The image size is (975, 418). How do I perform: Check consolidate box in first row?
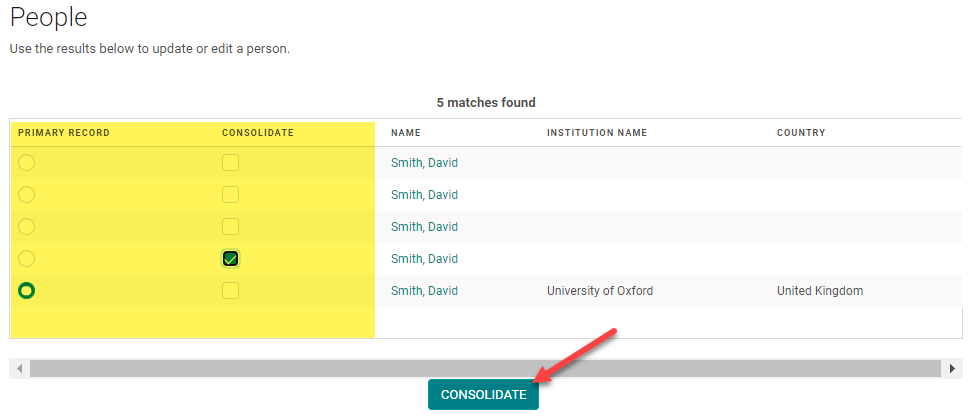point(231,163)
